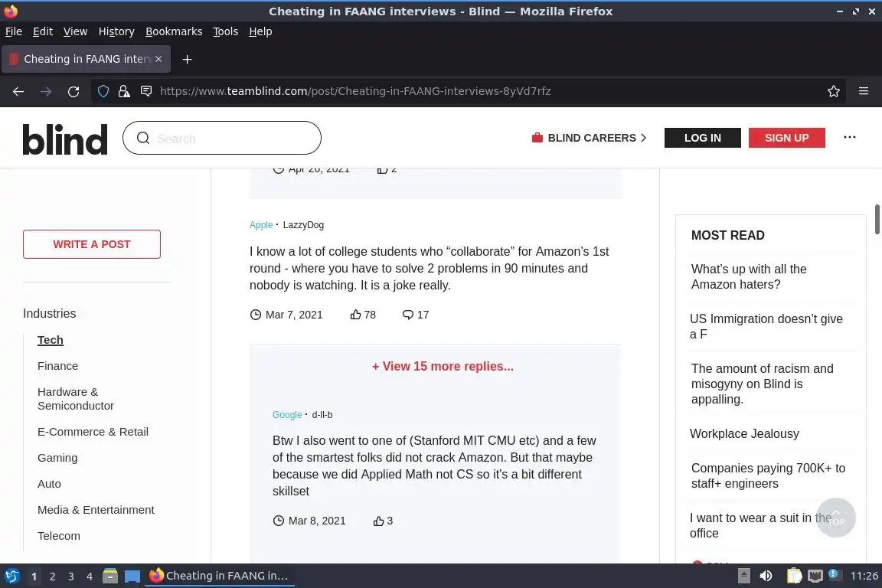Open the file manager taskbar icon
This screenshot has height=588, width=882.
[x=110, y=577]
